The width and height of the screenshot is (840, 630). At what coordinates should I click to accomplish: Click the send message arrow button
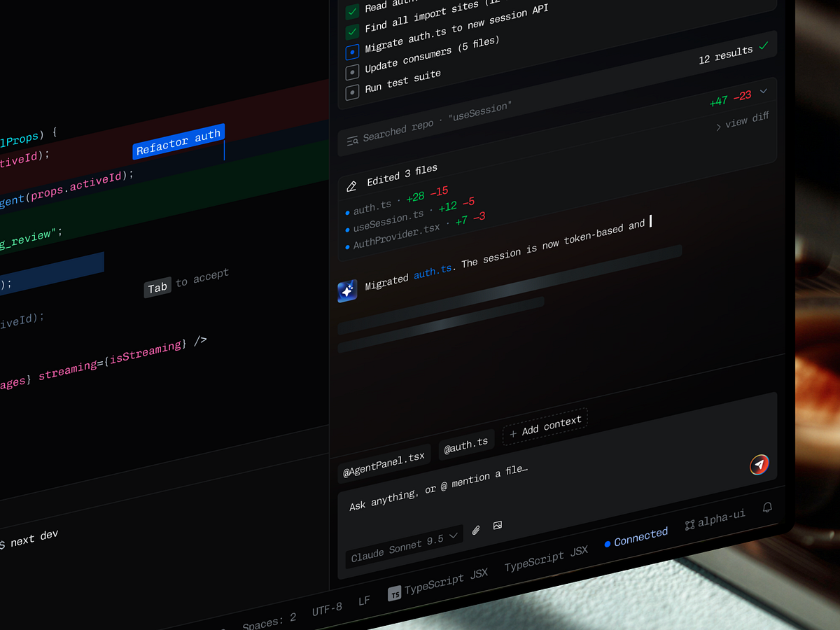759,464
